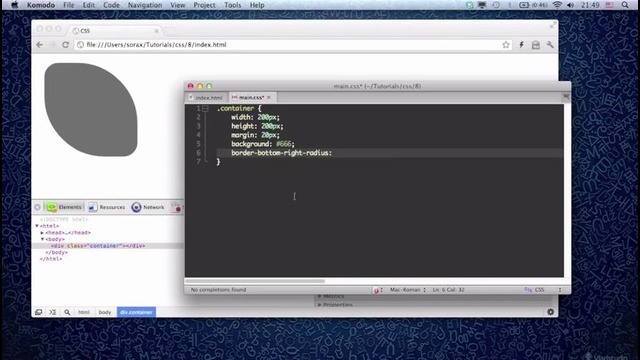The height and width of the screenshot is (360, 640).
Task: Click the background: #666 line
Action: (262, 144)
